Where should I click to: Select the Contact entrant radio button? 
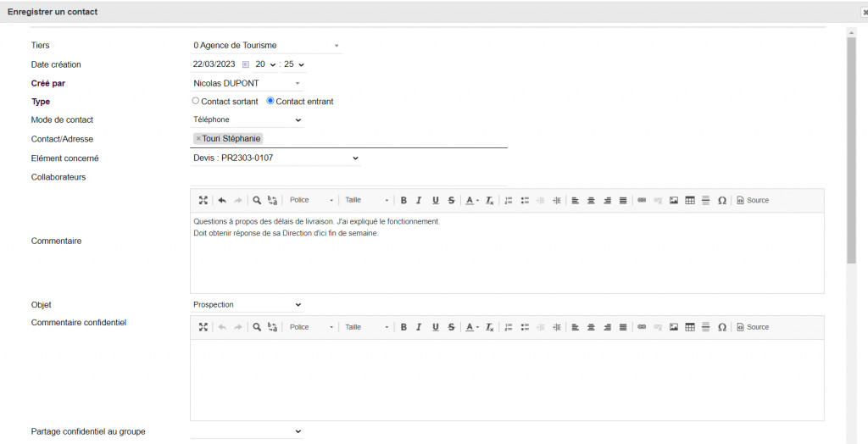click(x=270, y=101)
